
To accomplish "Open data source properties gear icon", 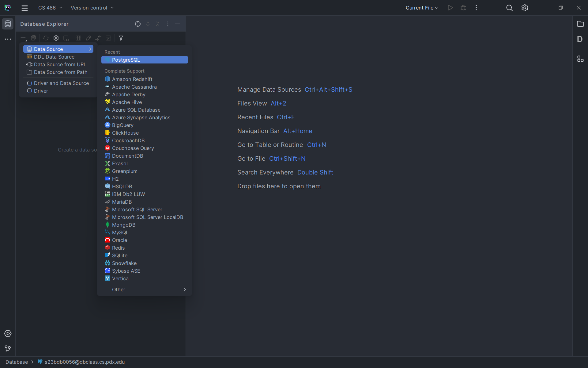I will (56, 38).
